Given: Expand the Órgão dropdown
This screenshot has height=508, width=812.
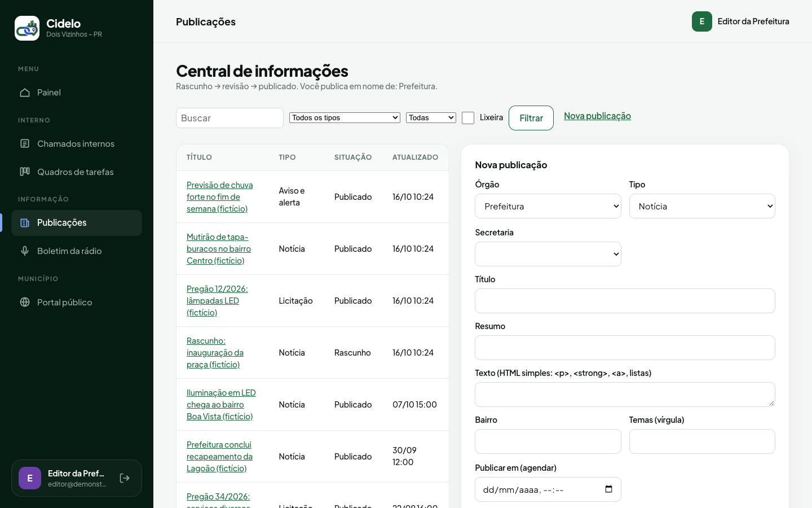Looking at the screenshot, I should coord(548,206).
